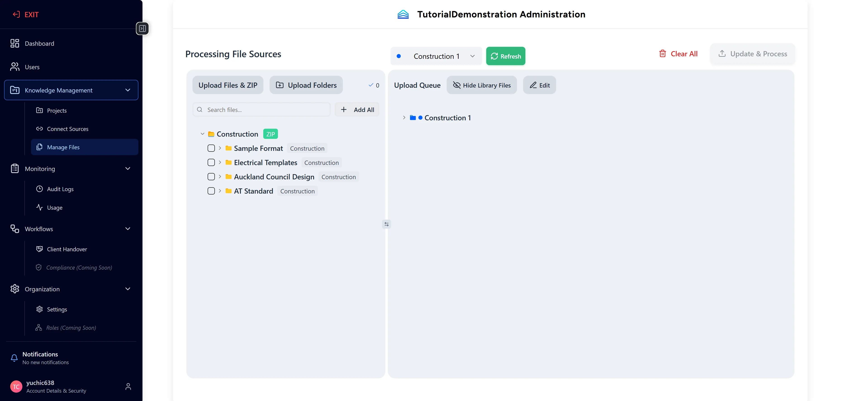Collapse Knowledge Management section chevron
The image size is (868, 401).
click(128, 90)
